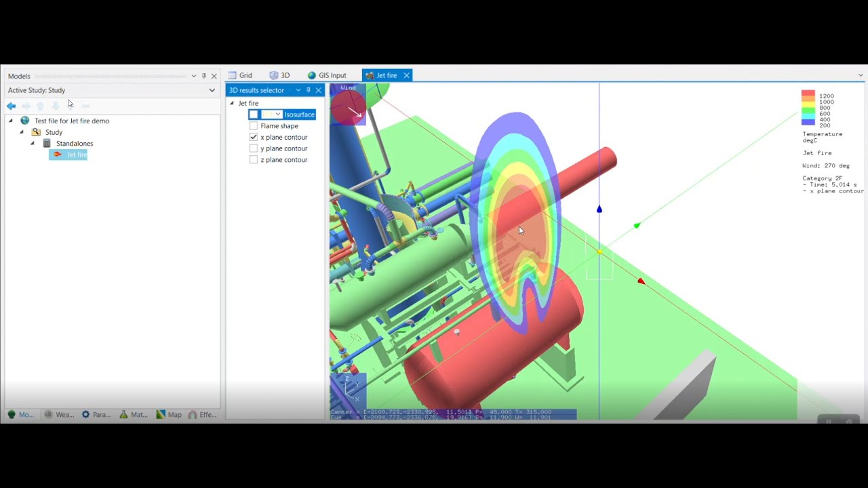Open the 3D results selector options dropdown arrow
Screen dimensions: 868x488
(298, 90)
